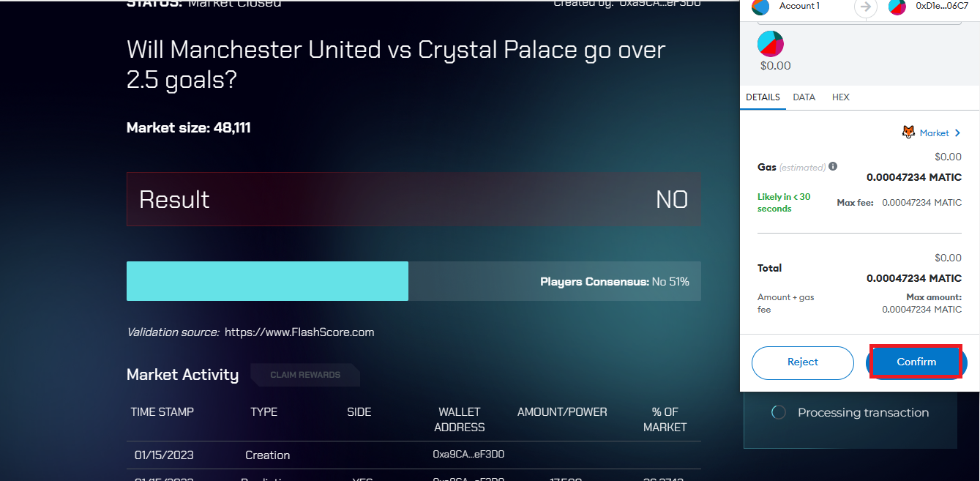The image size is (980, 481).
Task: Click the Processing transaction spinner icon
Action: click(779, 412)
